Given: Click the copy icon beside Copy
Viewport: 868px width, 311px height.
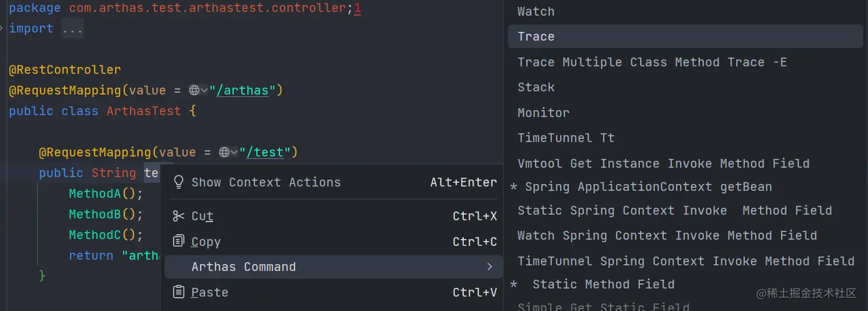Looking at the screenshot, I should tap(179, 241).
